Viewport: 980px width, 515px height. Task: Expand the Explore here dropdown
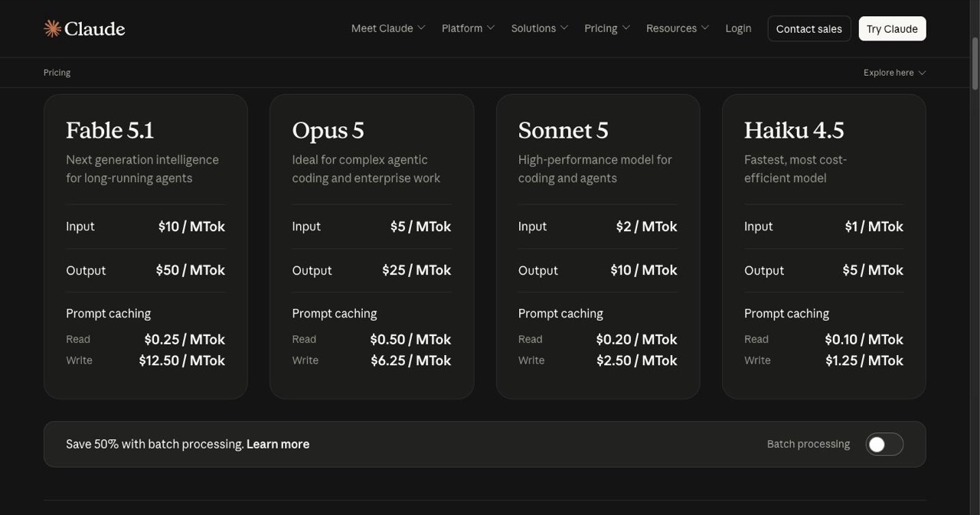(894, 73)
